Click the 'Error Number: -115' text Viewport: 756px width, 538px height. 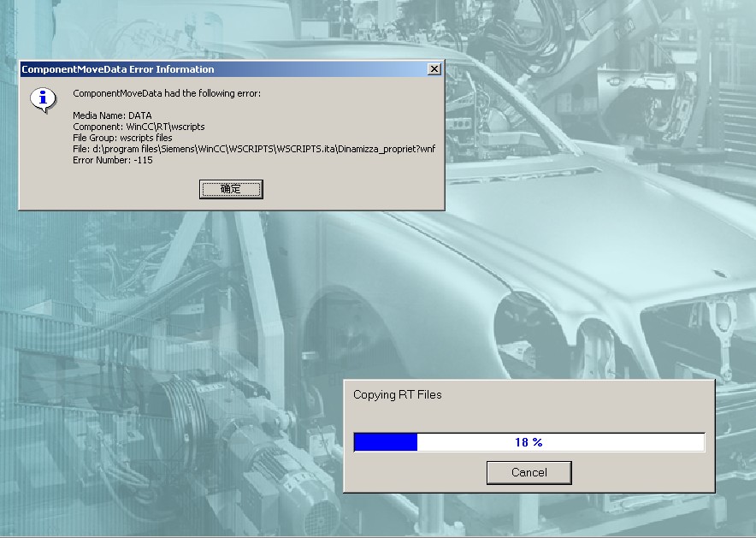pyautogui.click(x=113, y=160)
